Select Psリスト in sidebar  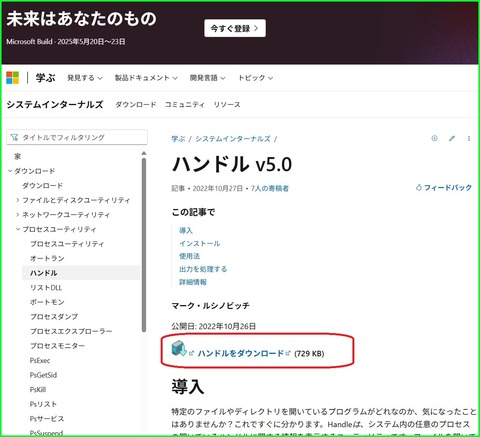tap(43, 404)
